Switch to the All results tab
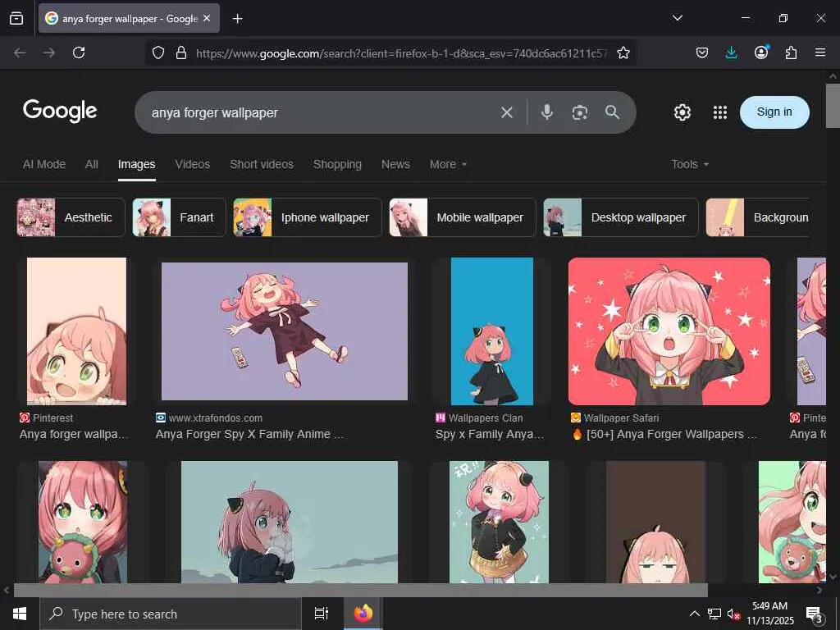 (92, 164)
